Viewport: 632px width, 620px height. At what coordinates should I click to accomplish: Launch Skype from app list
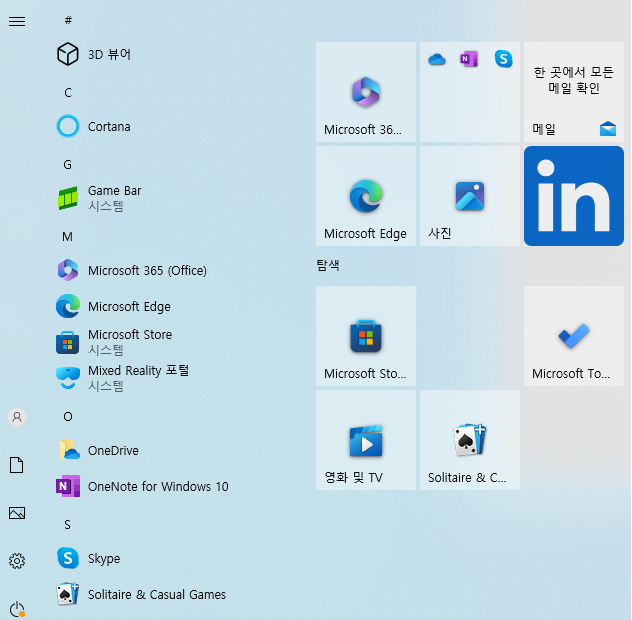pos(88,558)
